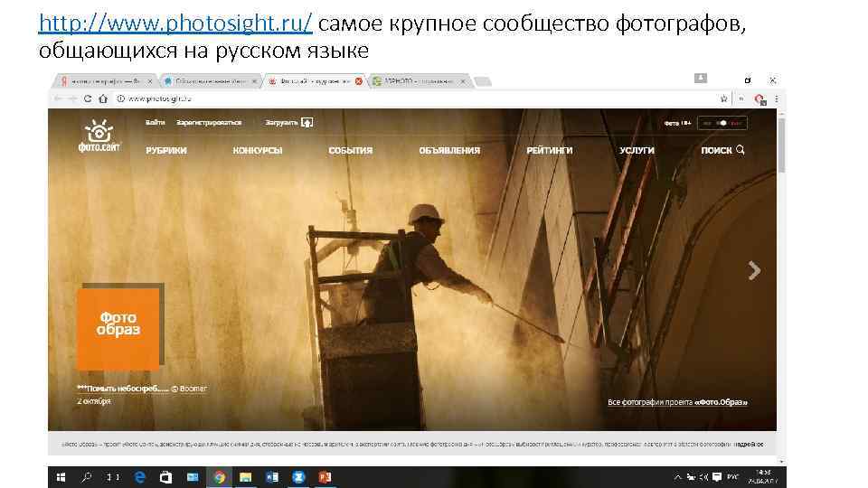Screen dimensions: 868x488
Task: Open a new browser tab
Action: [483, 82]
